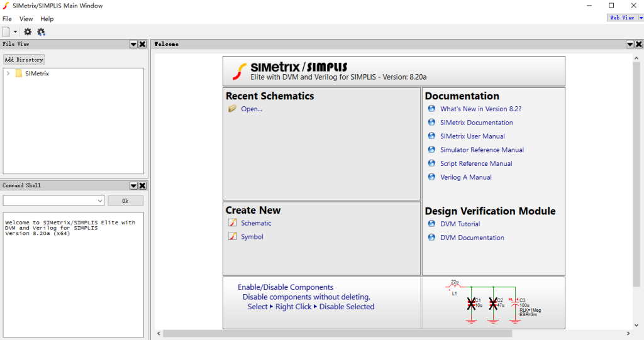Click globe icon beside SIMetrix Documentation
644x340 pixels.
point(431,122)
